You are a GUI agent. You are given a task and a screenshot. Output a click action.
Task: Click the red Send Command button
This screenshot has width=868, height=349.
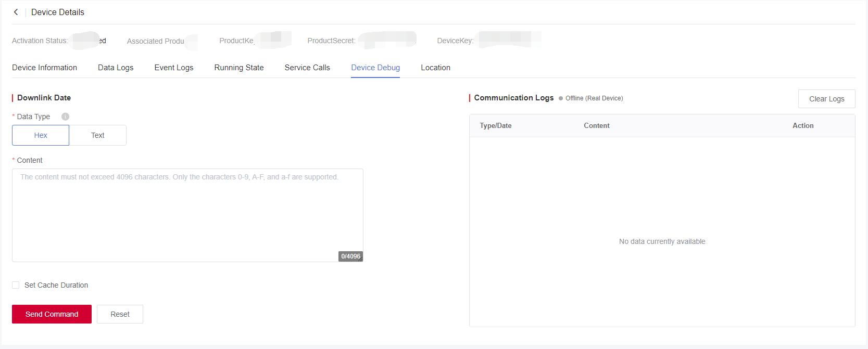(x=52, y=314)
